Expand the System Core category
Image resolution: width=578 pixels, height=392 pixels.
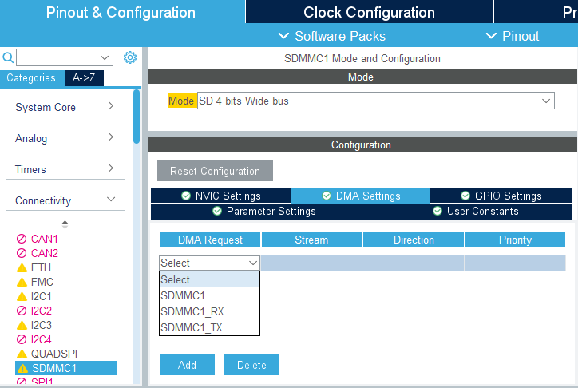pos(111,106)
